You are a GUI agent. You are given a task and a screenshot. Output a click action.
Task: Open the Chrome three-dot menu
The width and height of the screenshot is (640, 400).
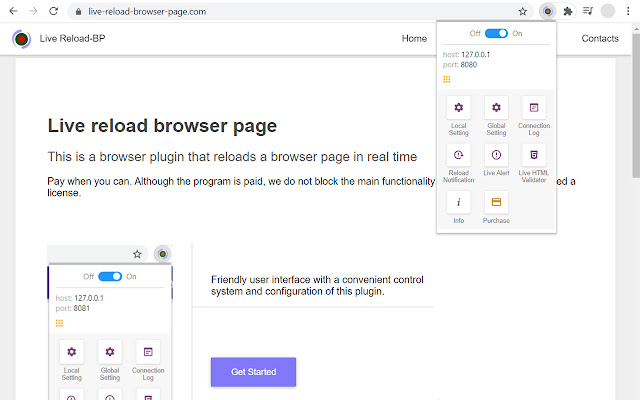628,11
